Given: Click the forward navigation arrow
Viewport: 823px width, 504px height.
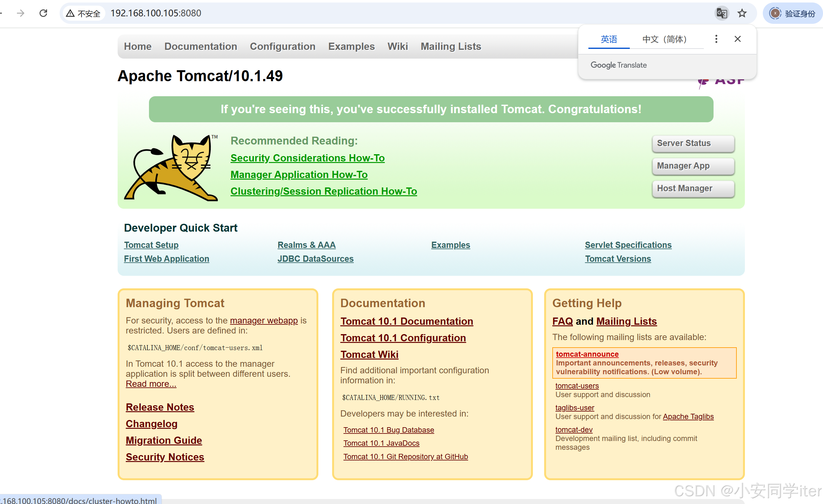Looking at the screenshot, I should tap(21, 13).
